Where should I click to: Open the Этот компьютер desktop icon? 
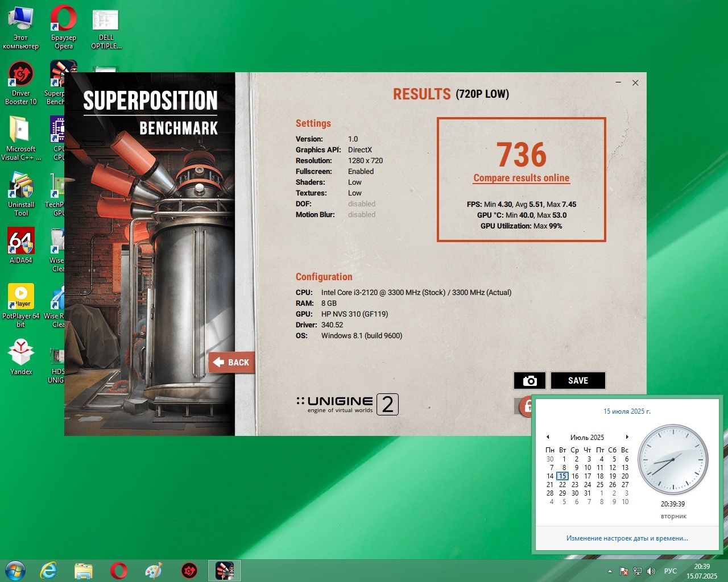[x=20, y=28]
